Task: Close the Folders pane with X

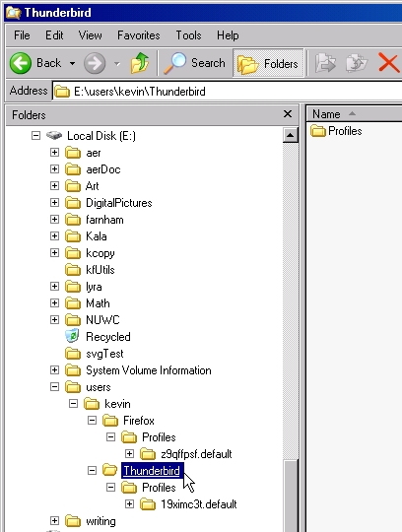Action: point(288,114)
